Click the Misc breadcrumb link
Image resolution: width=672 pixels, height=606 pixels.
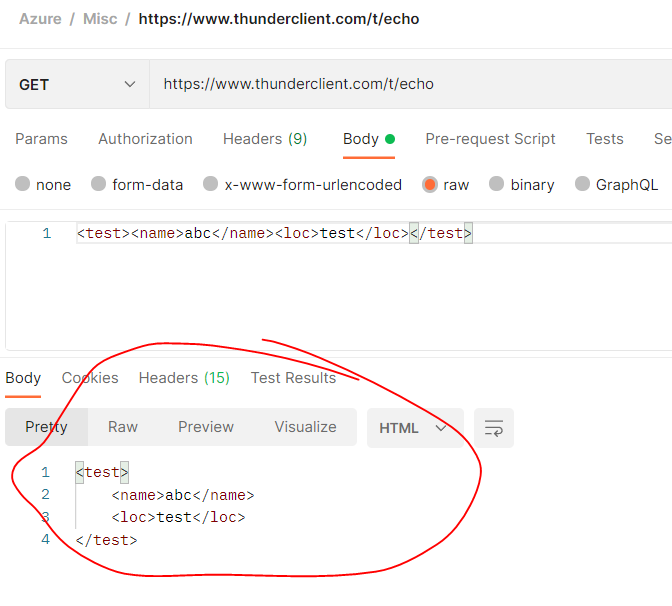point(100,19)
